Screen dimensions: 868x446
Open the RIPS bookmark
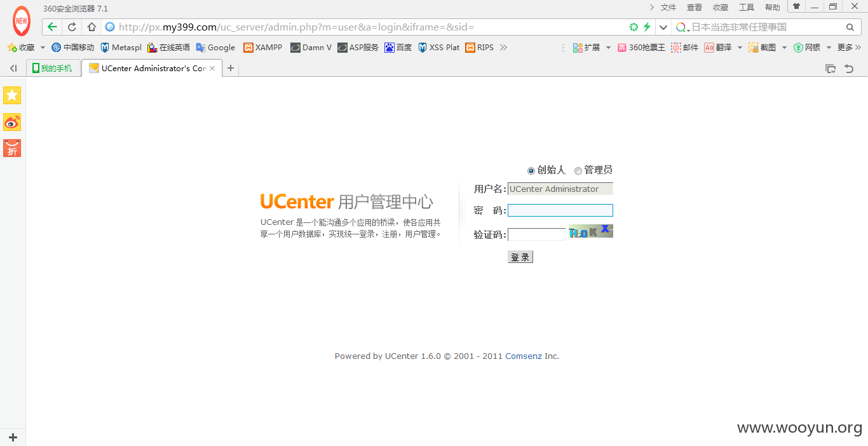tap(479, 48)
